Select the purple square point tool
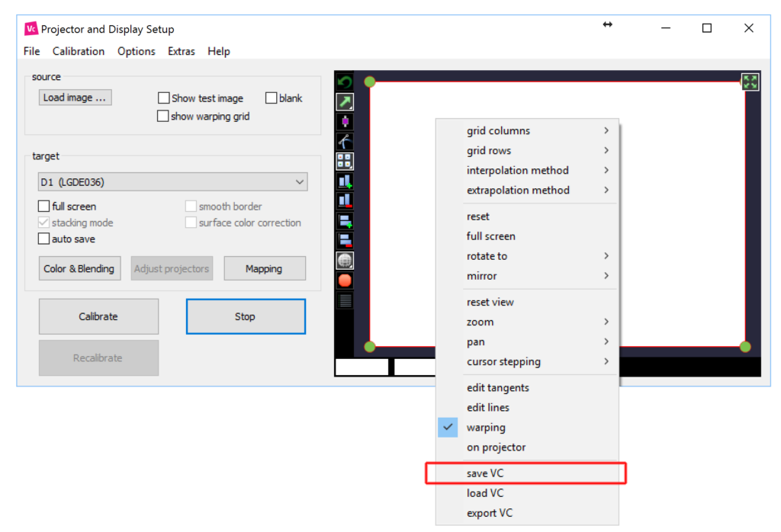The image size is (781, 532). point(345,122)
